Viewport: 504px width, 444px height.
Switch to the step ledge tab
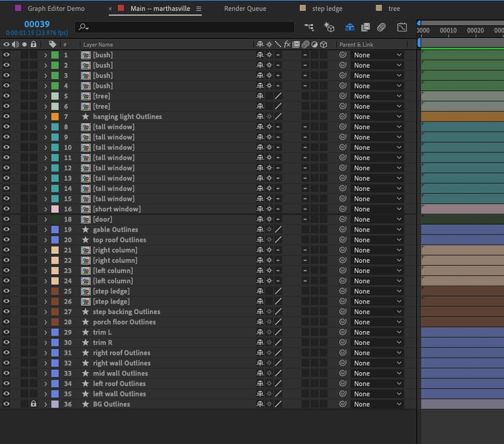pyautogui.click(x=327, y=8)
